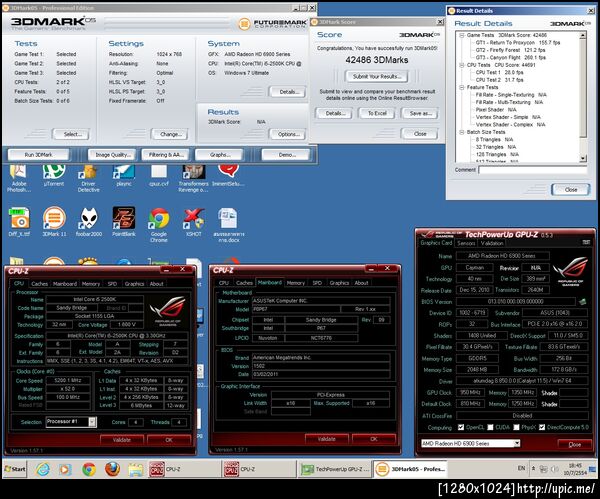Switch to TechPowerUp GPU-Z taskbar item
This screenshot has width=600, height=499.
pos(335,469)
